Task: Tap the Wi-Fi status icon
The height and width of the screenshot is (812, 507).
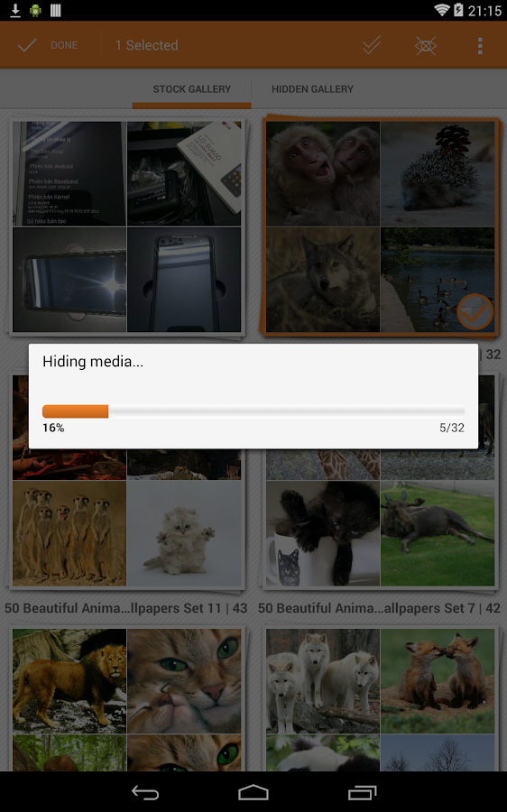Action: pos(442,10)
